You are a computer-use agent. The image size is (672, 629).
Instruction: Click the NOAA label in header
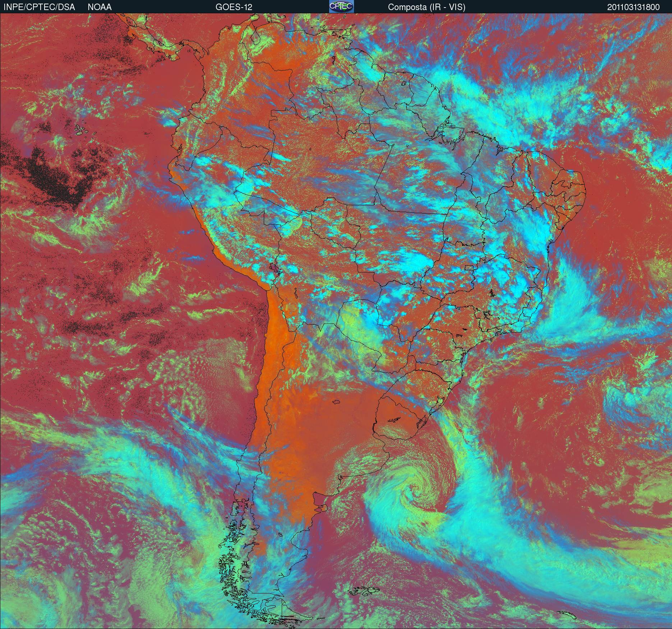(100, 7)
